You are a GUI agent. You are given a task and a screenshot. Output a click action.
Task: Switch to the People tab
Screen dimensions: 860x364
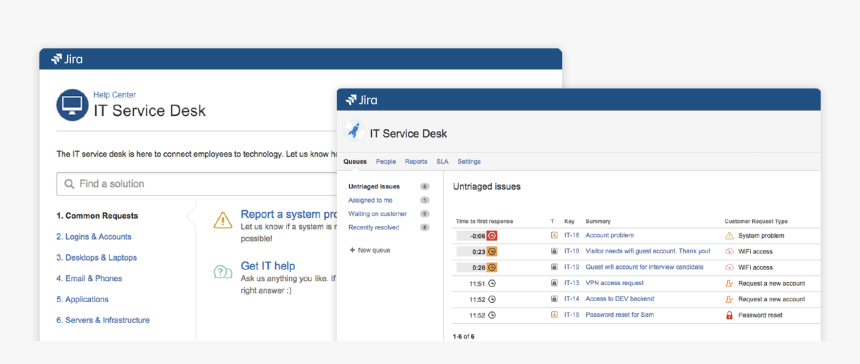pyautogui.click(x=386, y=162)
